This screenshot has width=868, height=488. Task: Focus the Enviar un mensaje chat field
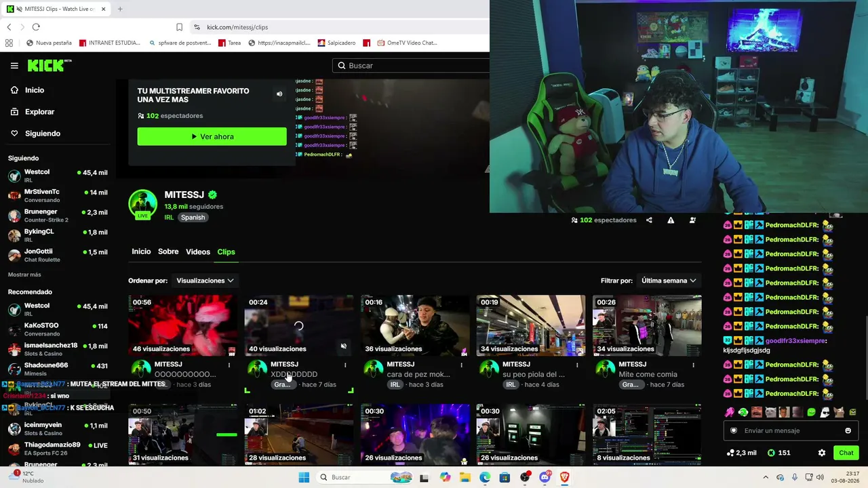pyautogui.click(x=791, y=430)
